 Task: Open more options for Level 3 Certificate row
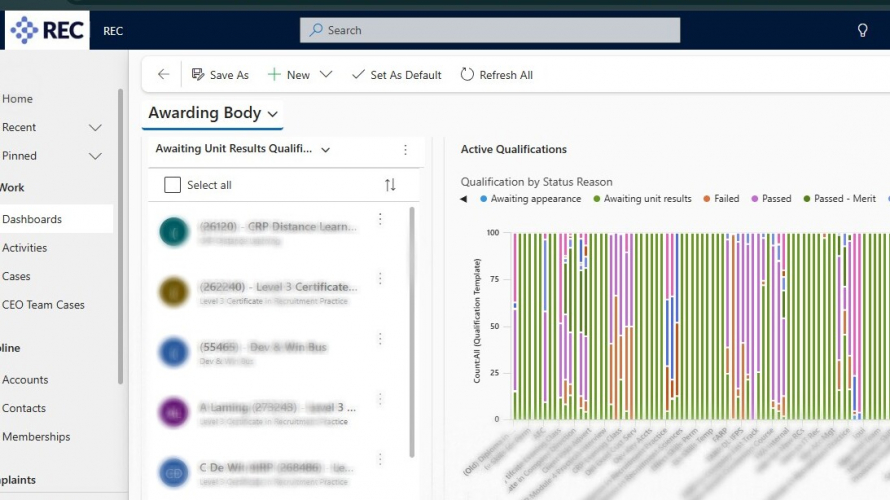(380, 279)
